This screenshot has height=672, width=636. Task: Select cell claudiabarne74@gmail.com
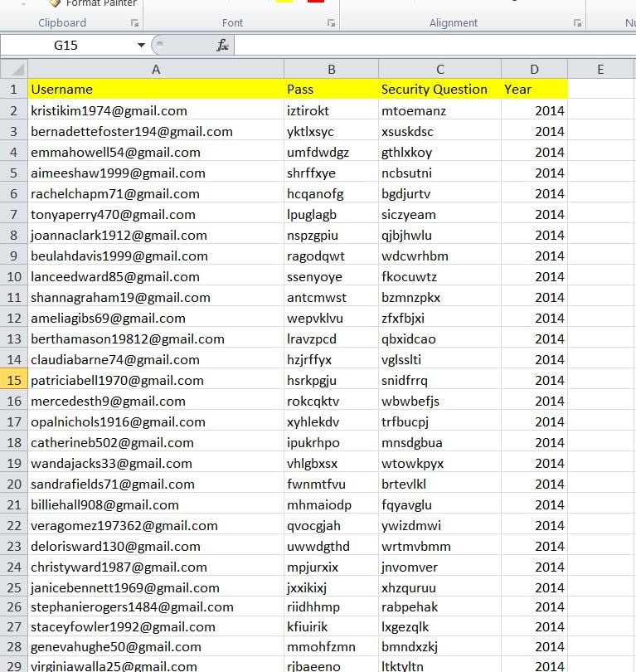[x=156, y=359]
